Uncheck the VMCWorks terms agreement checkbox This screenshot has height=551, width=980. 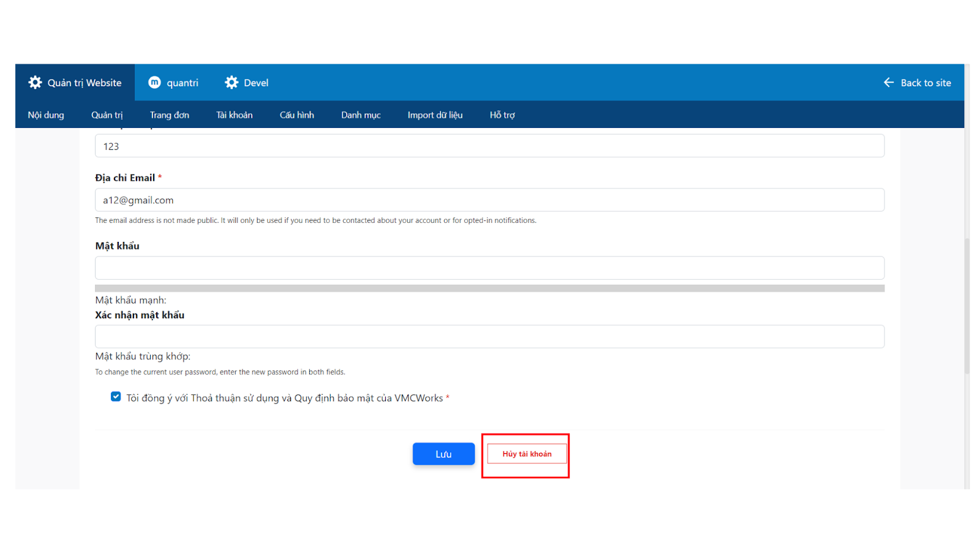(116, 397)
